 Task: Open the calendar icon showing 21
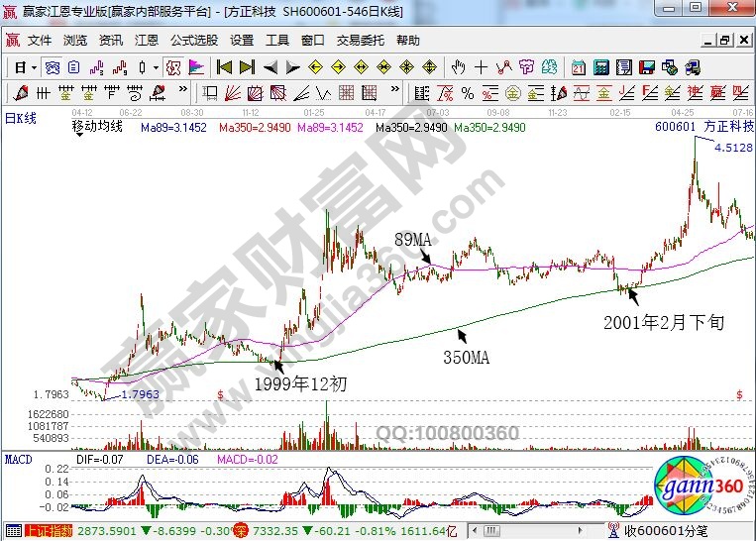point(579,67)
